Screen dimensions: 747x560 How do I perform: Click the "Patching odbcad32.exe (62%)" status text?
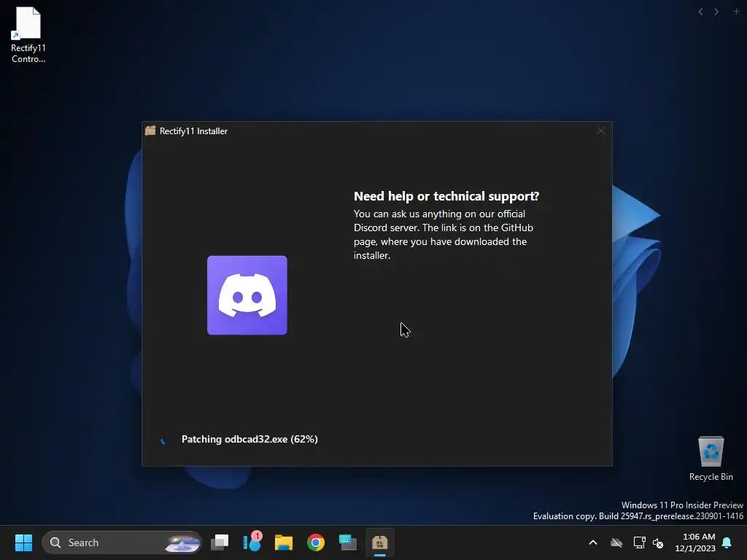click(x=249, y=439)
